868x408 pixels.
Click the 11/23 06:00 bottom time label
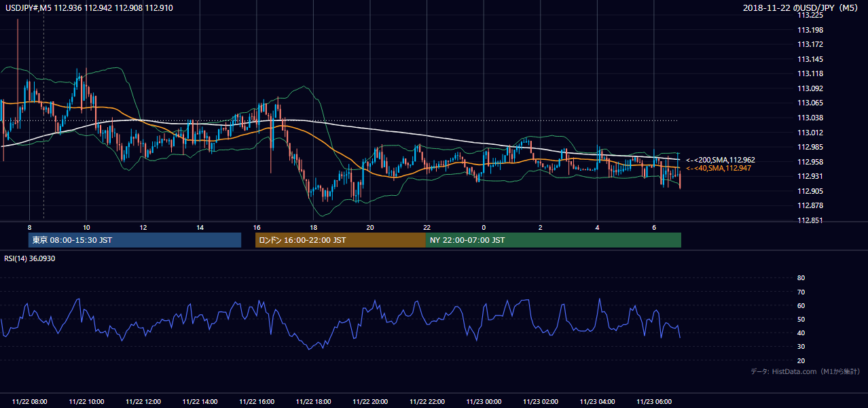tap(654, 402)
